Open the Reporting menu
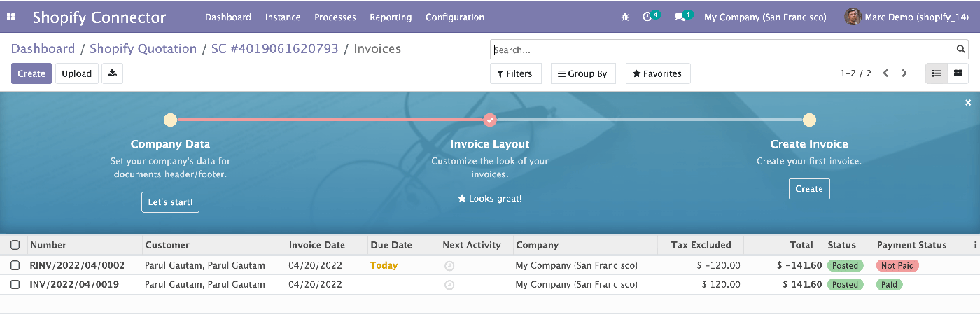980x331 pixels. (x=391, y=17)
